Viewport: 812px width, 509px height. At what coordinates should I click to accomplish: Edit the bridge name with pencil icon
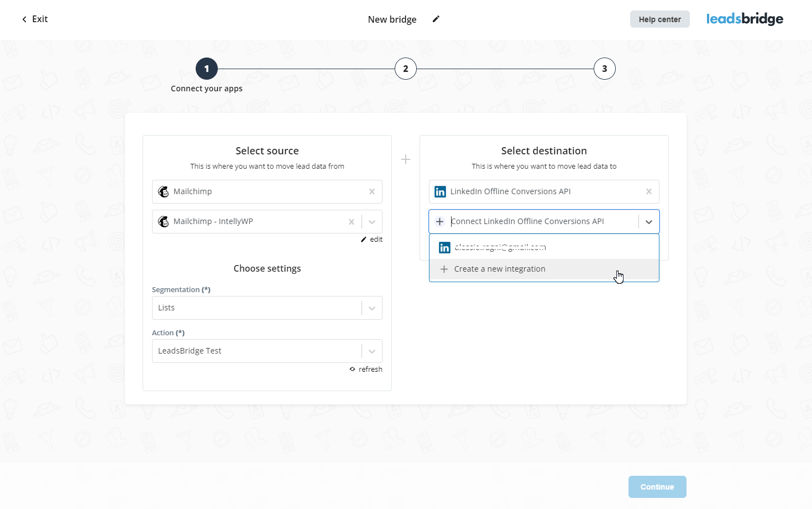(x=436, y=19)
